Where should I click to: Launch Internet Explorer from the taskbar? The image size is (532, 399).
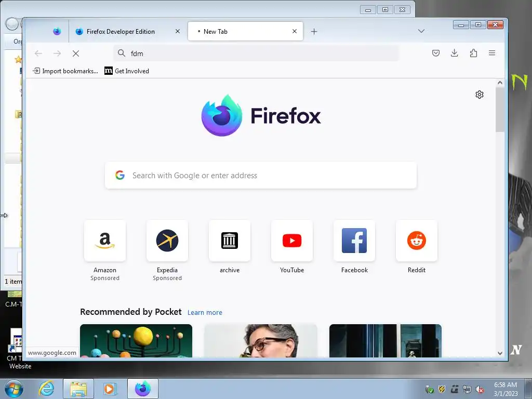[x=46, y=389]
